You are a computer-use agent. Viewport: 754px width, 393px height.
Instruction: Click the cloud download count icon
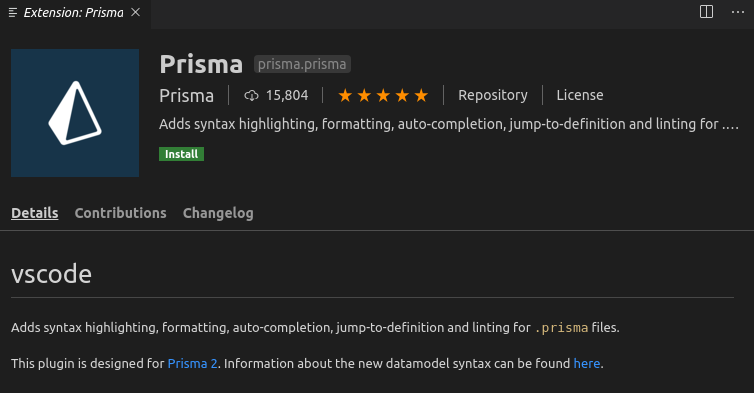pyautogui.click(x=251, y=95)
